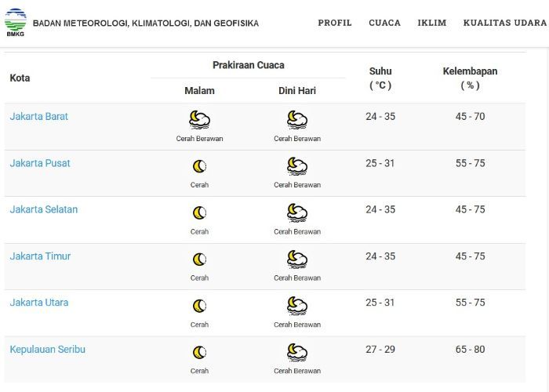Open the CUACA menu
Screen dimensions: 549x392
pyautogui.click(x=384, y=23)
